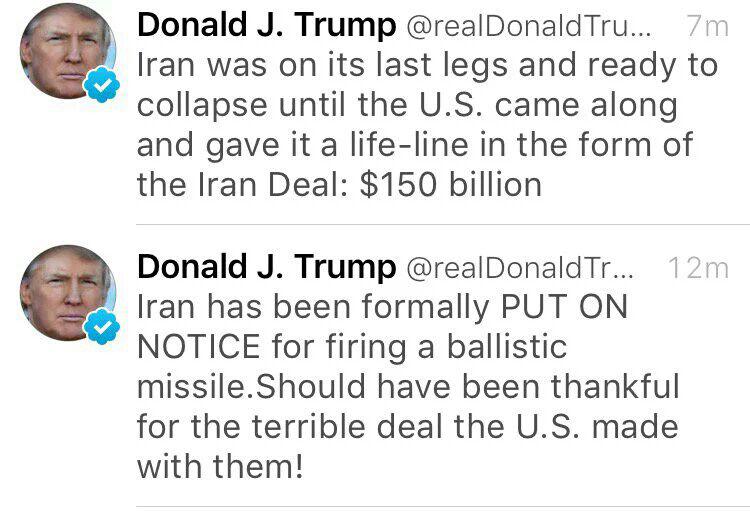Click "with them!" at the end of the bottom tweet
Screen dimensions: 750x521
219,466
